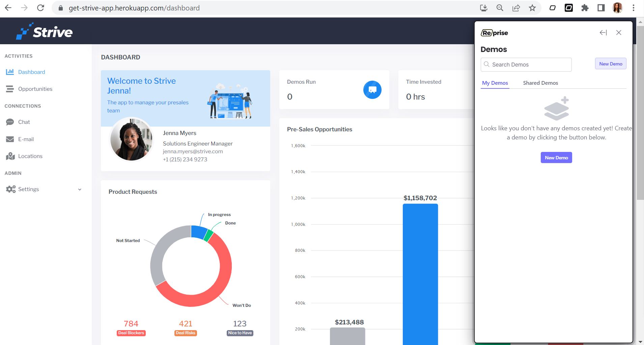Click the blue bar in Pre-Sales chart

click(x=420, y=274)
